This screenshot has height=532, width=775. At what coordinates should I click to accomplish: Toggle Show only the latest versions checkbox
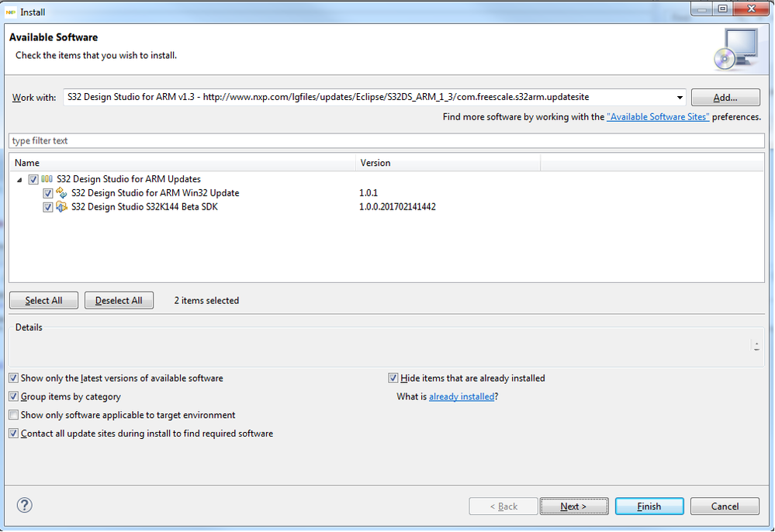click(x=14, y=378)
